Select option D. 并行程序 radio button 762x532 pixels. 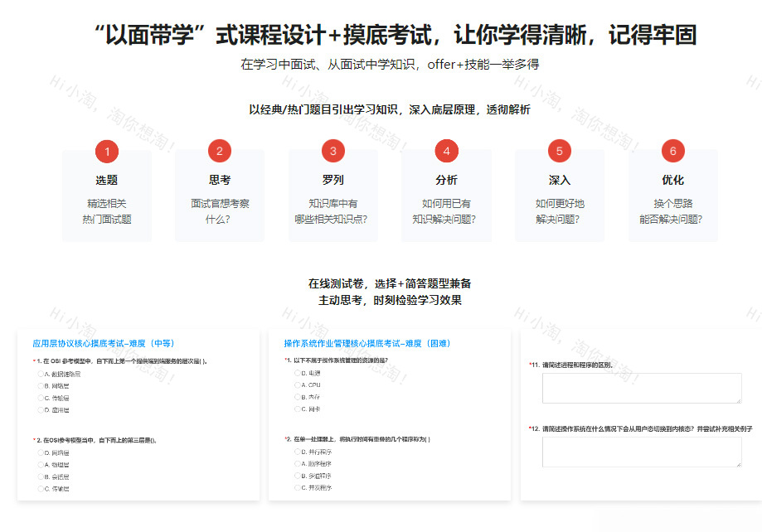(x=298, y=452)
